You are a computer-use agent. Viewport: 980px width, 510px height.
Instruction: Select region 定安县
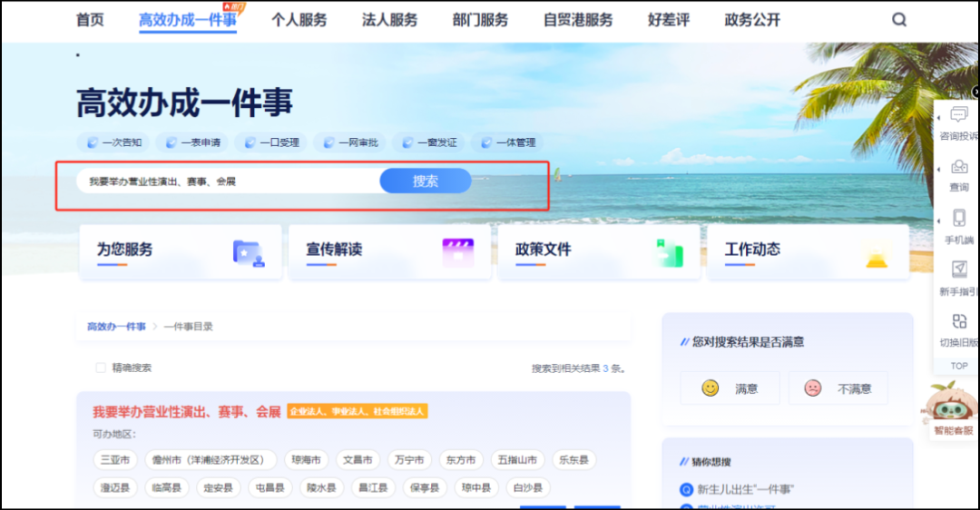(x=218, y=487)
